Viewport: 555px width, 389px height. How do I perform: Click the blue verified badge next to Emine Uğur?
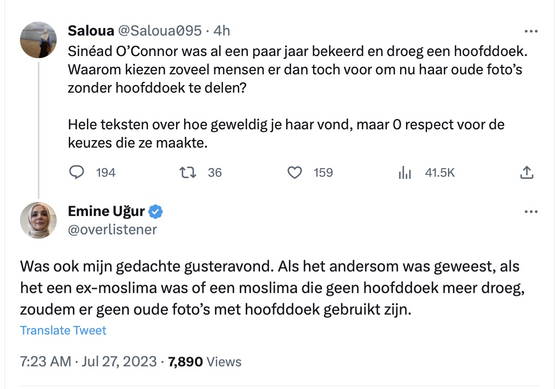(155, 211)
